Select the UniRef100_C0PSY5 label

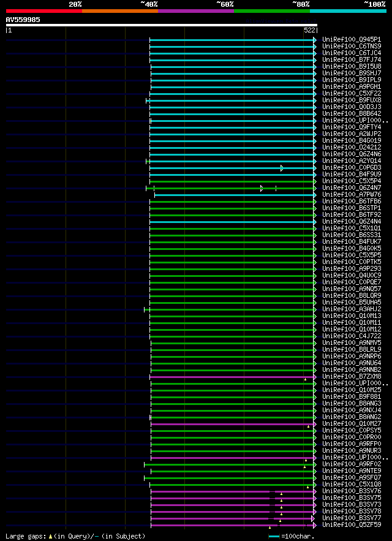[352, 431]
